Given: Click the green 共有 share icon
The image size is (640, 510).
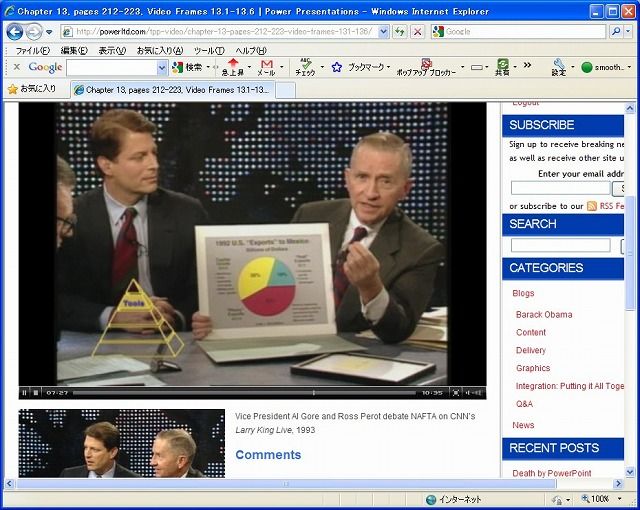Looking at the screenshot, I should 502,67.
